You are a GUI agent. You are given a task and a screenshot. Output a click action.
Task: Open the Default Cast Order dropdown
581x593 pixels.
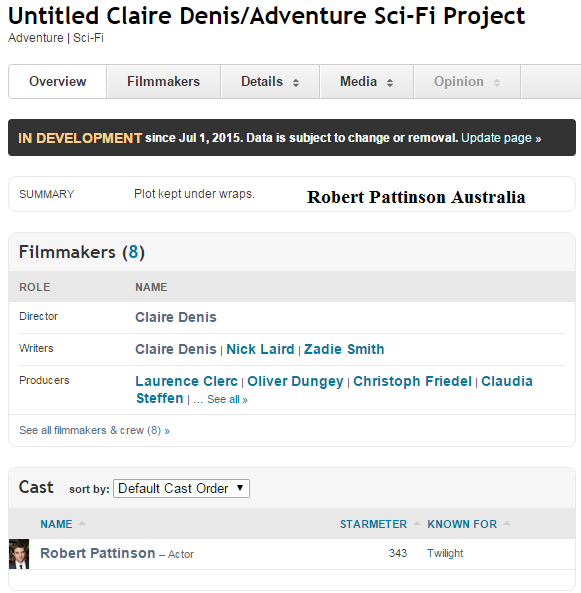coord(181,488)
